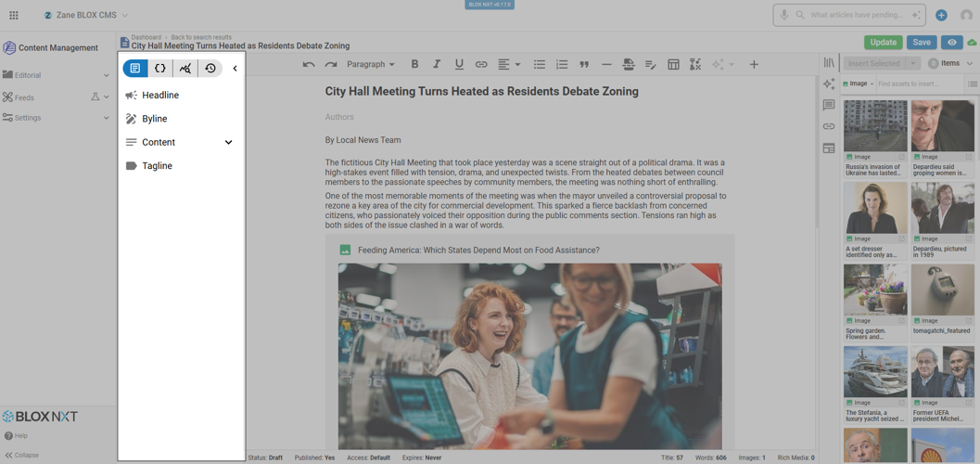Expand the Content section chevron
Screen dimensions: 980x464
pos(229,142)
